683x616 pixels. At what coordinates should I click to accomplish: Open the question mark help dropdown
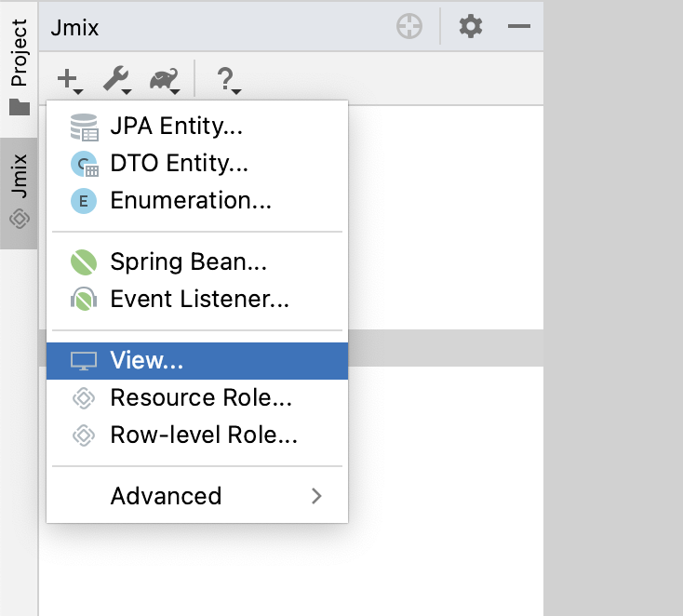tap(227, 80)
